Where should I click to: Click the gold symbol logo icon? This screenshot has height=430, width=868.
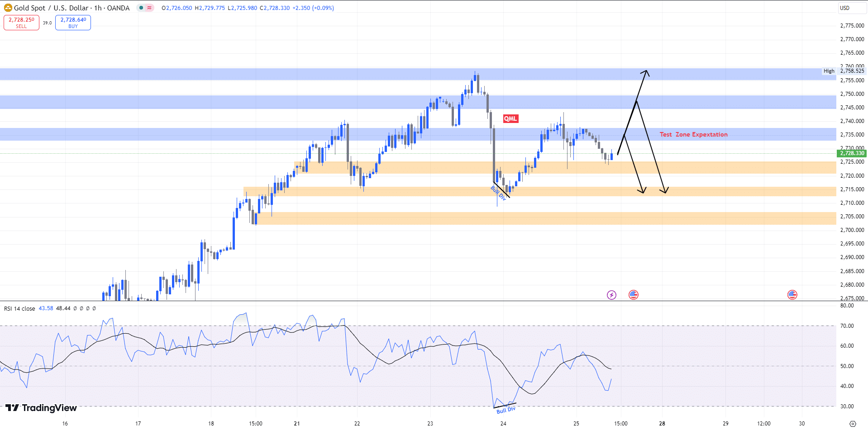(x=8, y=8)
